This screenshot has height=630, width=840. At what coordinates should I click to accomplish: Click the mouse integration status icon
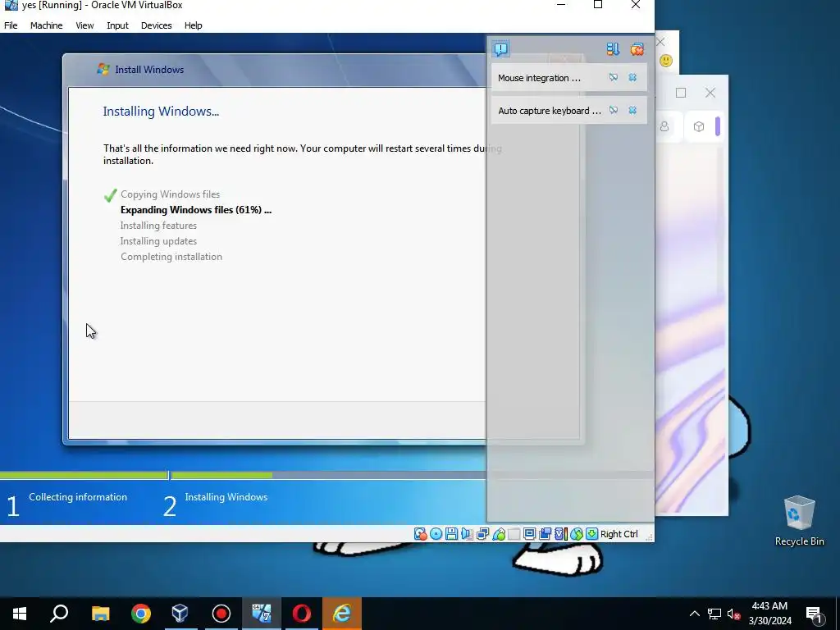coord(577,533)
